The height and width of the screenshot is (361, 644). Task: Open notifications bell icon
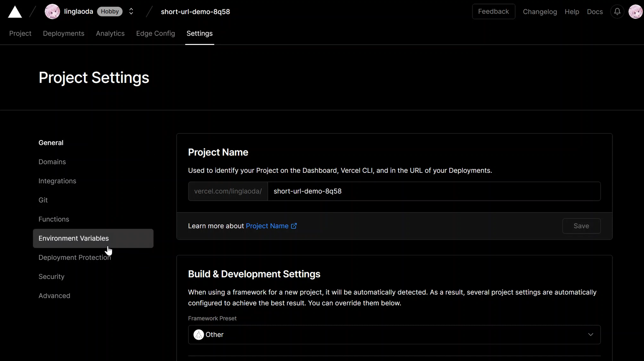pos(617,12)
